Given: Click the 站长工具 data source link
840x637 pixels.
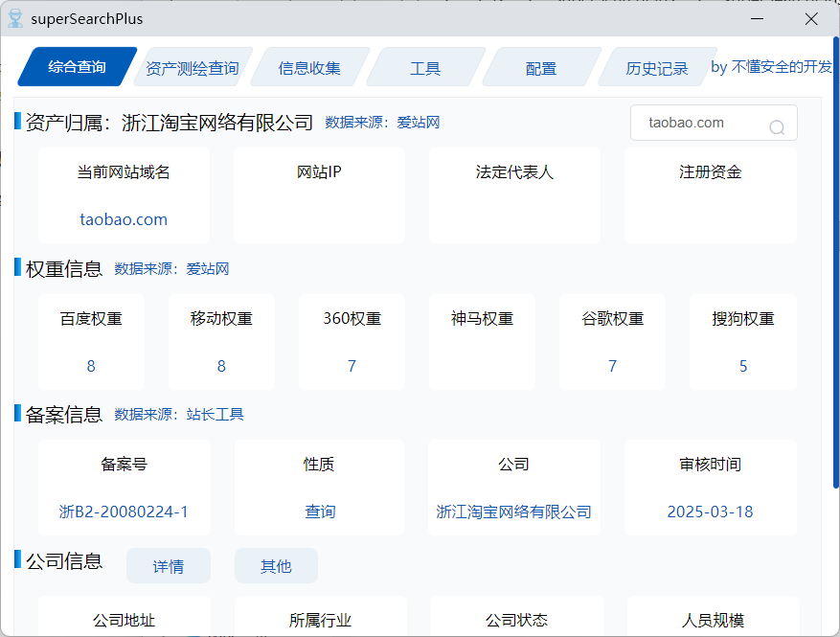Looking at the screenshot, I should pyautogui.click(x=215, y=415).
